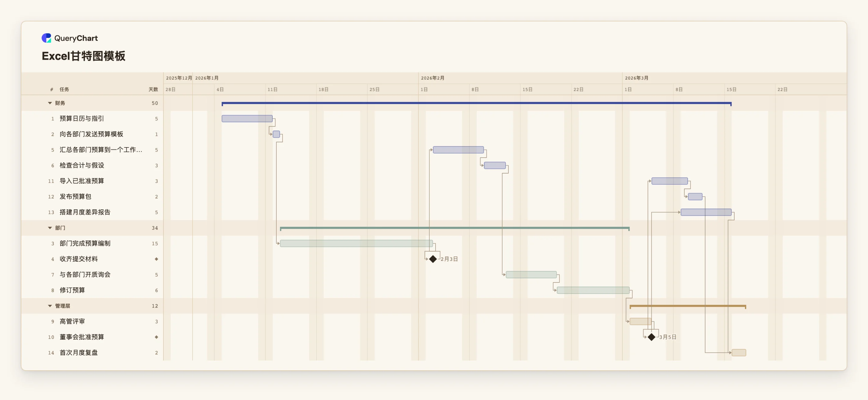
Task: Click the 任务 column header
Action: point(64,89)
